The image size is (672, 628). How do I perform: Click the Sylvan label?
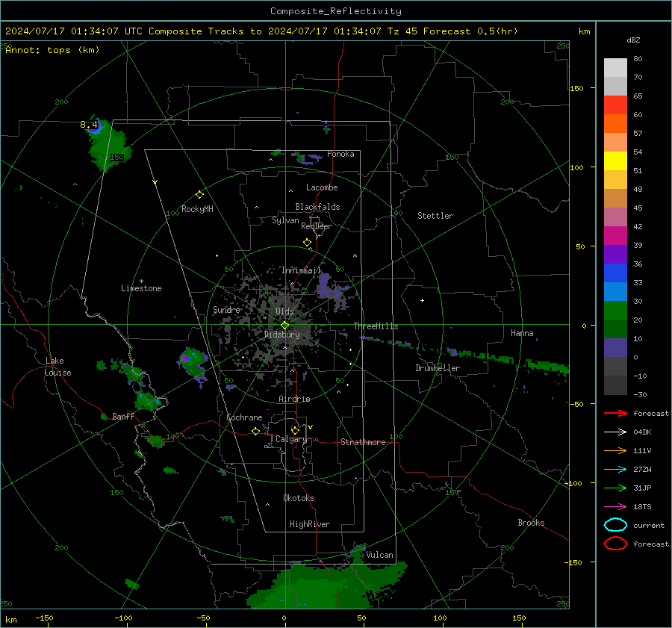point(285,220)
